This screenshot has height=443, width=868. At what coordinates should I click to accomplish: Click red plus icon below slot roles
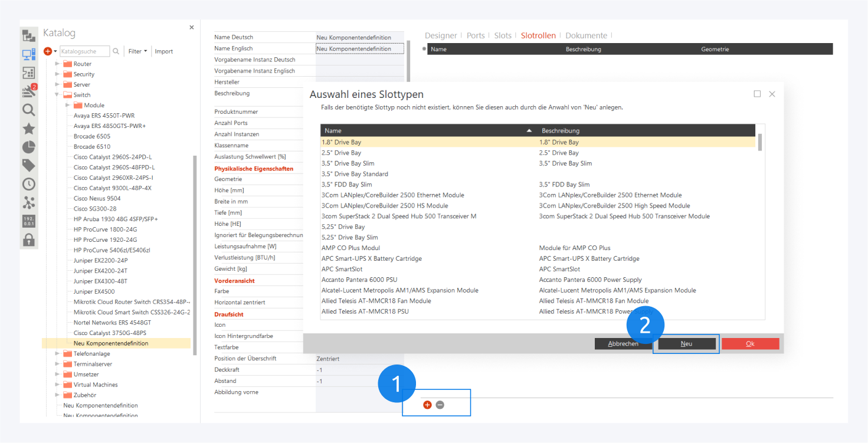point(427,405)
